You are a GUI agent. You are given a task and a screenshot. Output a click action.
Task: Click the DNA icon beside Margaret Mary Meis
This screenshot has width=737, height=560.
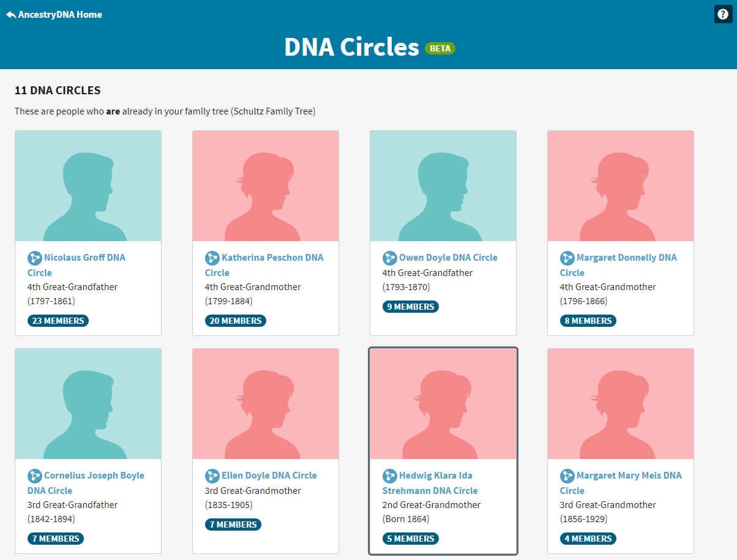[x=566, y=476]
